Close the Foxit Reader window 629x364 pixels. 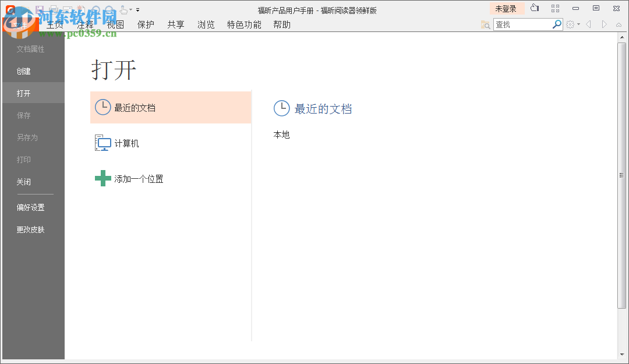pos(617,8)
